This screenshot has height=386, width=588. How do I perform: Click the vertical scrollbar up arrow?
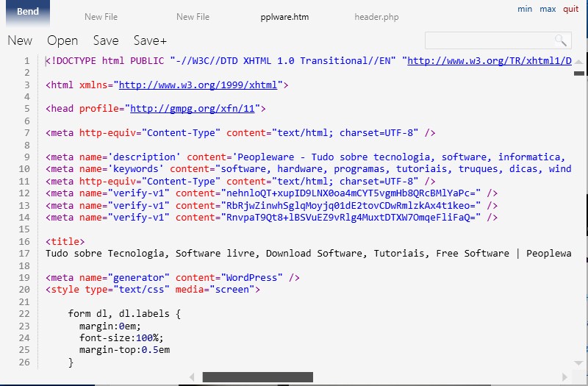pyautogui.click(x=578, y=62)
